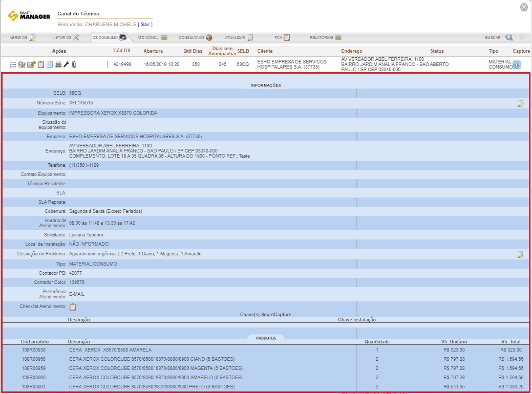Click the NÃO INFORMADO installation location
The height and width of the screenshot is (394, 532).
point(89,244)
